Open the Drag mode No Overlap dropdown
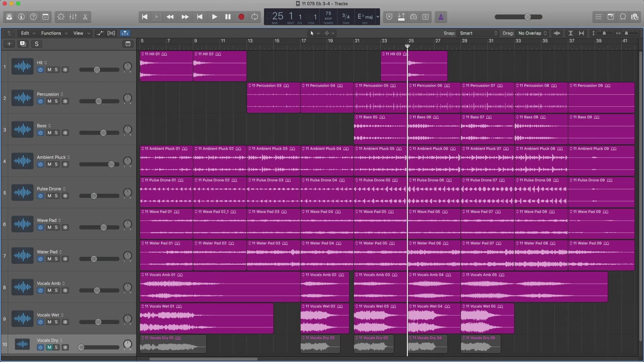 pyautogui.click(x=532, y=33)
